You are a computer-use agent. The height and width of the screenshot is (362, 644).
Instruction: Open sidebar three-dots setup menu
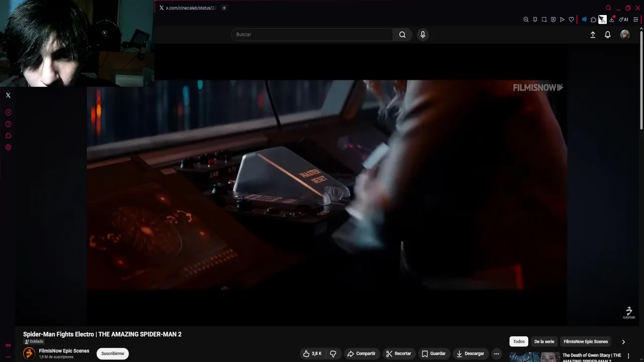[x=8, y=357]
